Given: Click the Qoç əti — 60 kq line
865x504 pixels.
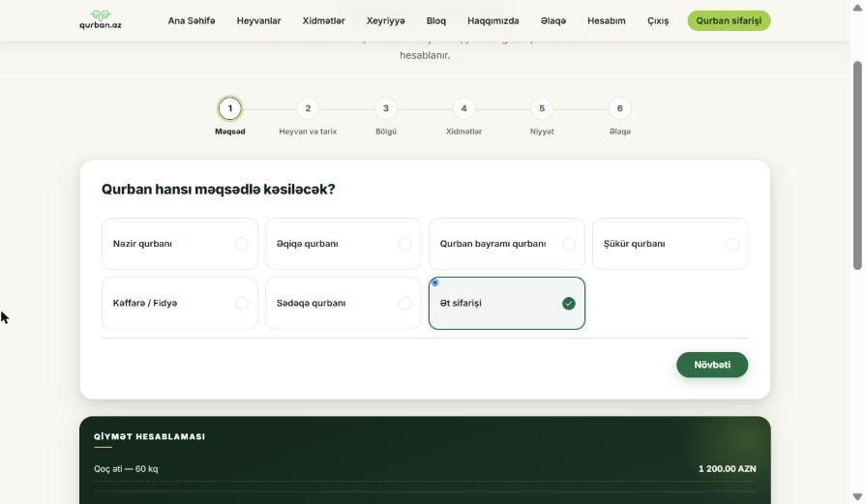Looking at the screenshot, I should pyautogui.click(x=126, y=469).
